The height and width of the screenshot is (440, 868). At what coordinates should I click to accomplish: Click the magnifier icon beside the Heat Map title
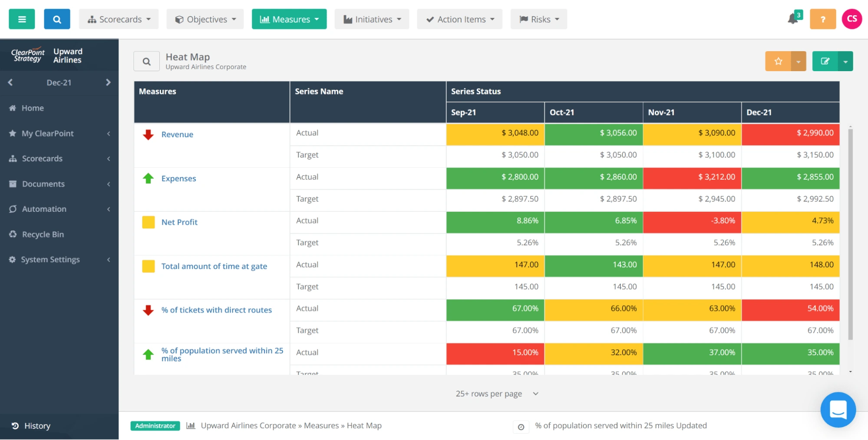(146, 61)
